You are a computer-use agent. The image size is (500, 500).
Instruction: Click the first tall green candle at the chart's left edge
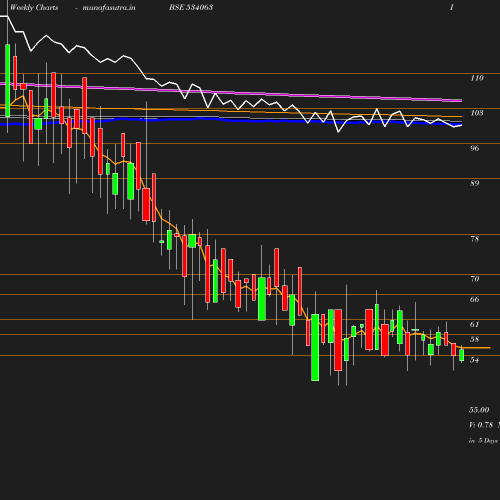(x=7, y=80)
